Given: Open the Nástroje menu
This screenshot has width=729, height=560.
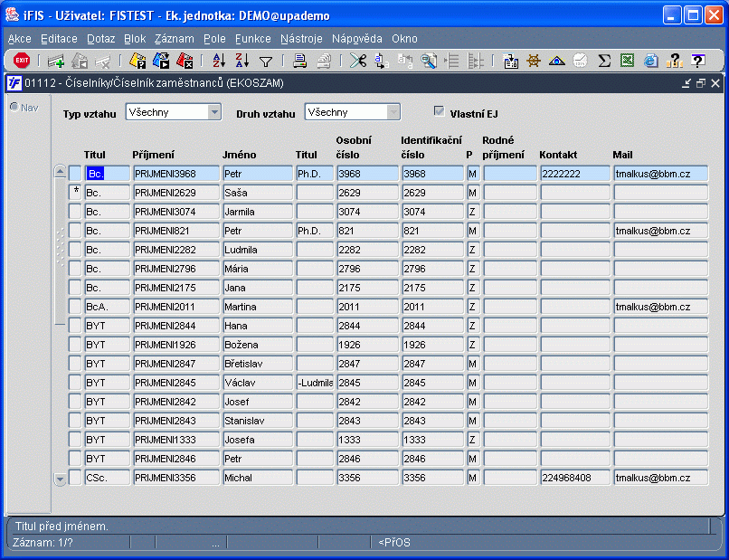Looking at the screenshot, I should pyautogui.click(x=301, y=39).
